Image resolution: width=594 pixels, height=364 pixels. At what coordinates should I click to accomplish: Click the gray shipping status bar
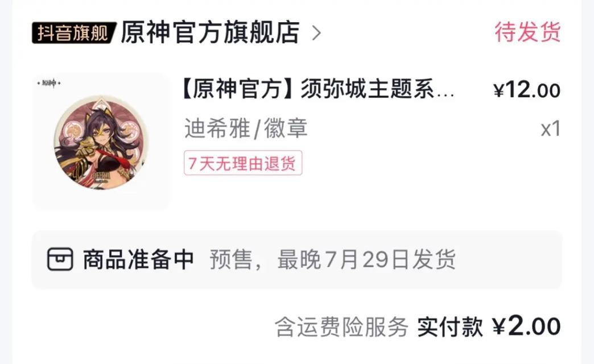[296, 260]
